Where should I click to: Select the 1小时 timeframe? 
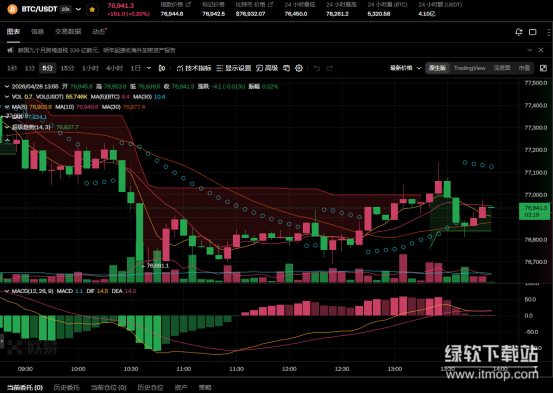[x=90, y=68]
